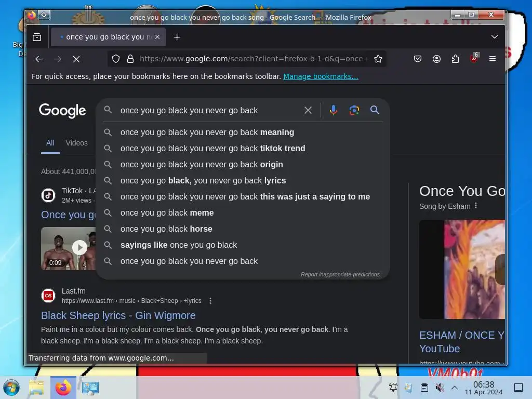Image resolution: width=532 pixels, height=399 pixels.
Task: Open 'Black Sheep lyrics - Gin Wigmore' result
Action: 118,315
